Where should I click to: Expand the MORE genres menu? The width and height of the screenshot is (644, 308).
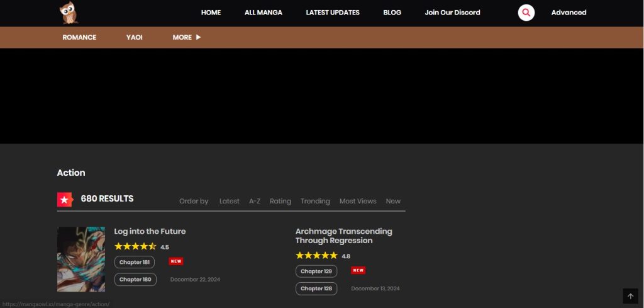[186, 37]
